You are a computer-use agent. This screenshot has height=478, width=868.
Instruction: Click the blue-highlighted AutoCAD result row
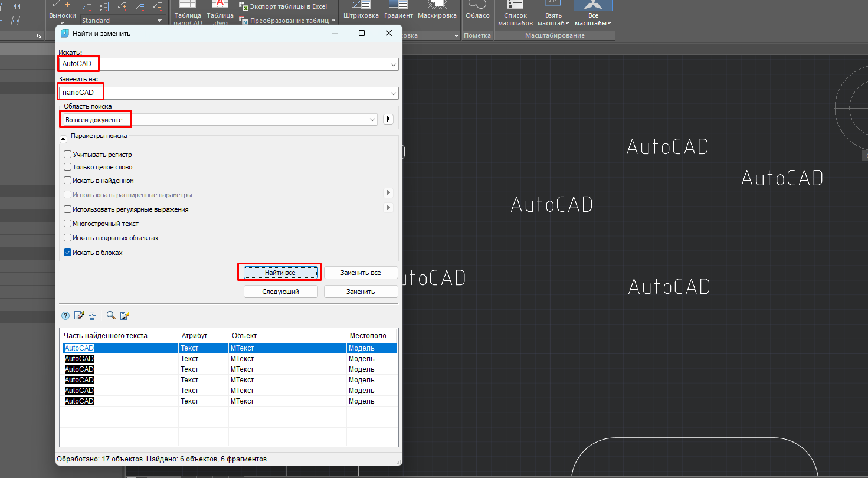228,348
